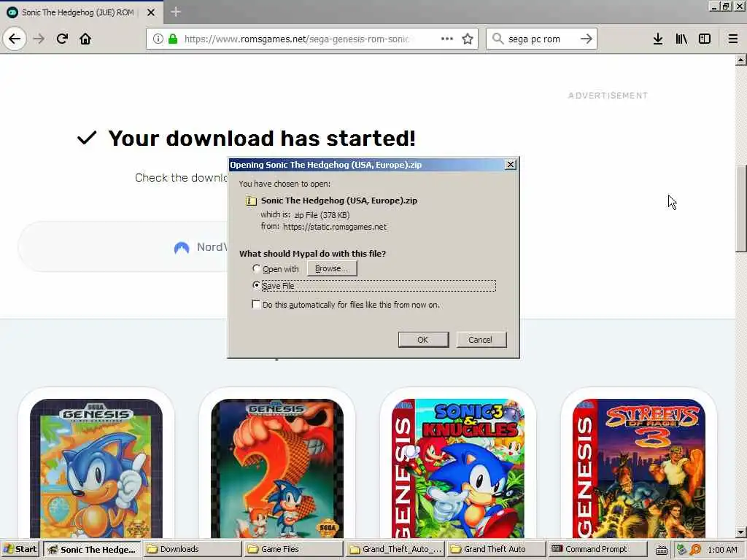
Task: Click the page scroll up arrow
Action: pos(741,60)
